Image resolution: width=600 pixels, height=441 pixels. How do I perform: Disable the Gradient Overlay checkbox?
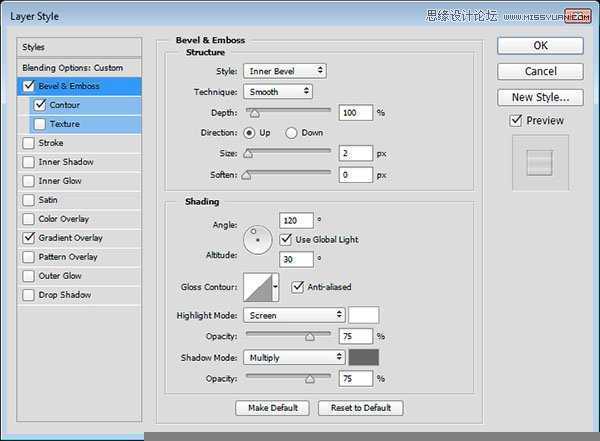point(28,238)
